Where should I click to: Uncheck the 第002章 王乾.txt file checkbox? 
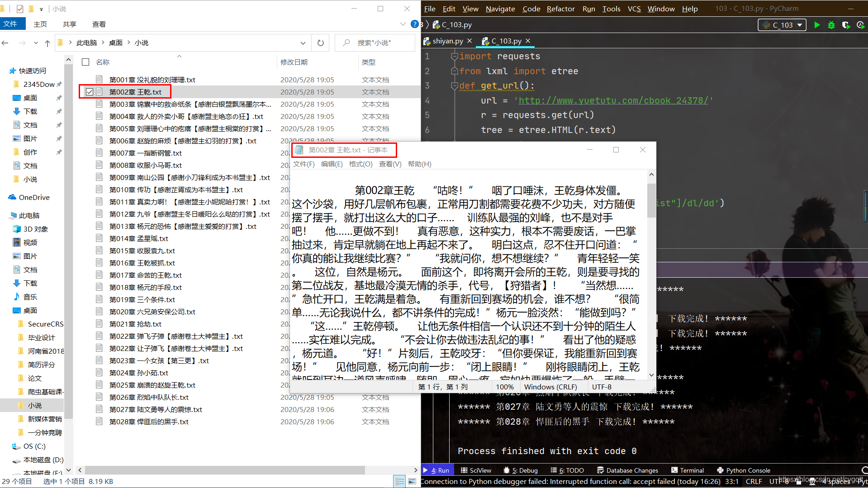(x=90, y=92)
